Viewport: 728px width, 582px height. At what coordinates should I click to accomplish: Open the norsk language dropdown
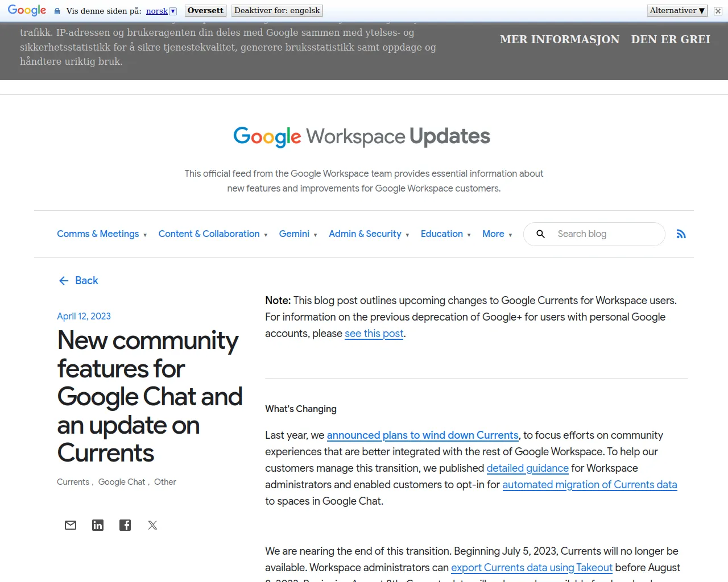pyautogui.click(x=162, y=11)
